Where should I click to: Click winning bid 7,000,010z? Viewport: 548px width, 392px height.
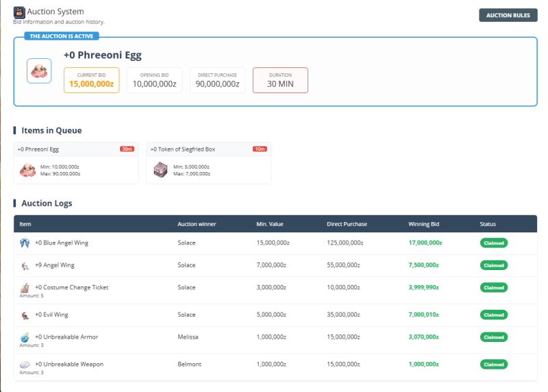[x=423, y=315]
